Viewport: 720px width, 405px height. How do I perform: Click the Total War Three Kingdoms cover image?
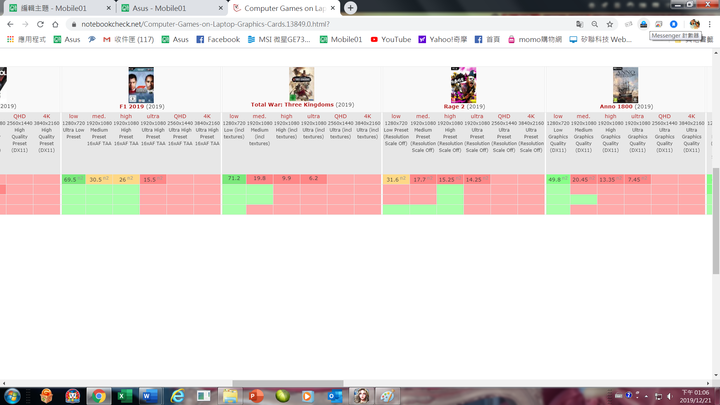point(302,84)
